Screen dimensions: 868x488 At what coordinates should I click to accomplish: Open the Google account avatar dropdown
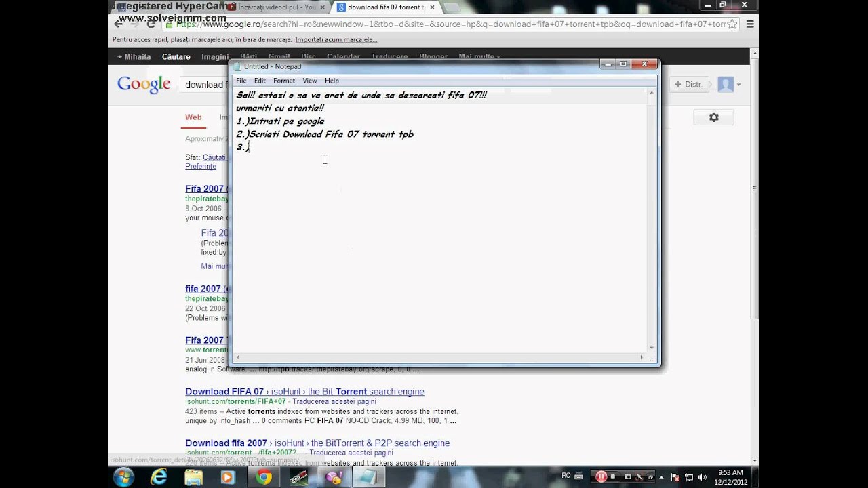click(x=730, y=85)
